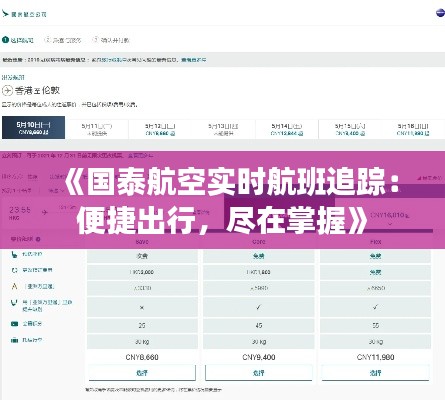445x400 pixels.
Task: Click step 3 in the booking progress
Action: (x=110, y=40)
